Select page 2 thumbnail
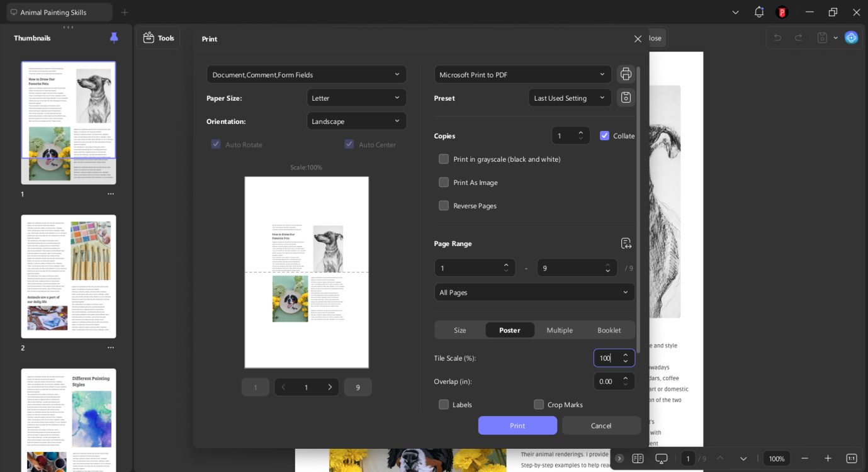868x472 pixels. pos(69,276)
